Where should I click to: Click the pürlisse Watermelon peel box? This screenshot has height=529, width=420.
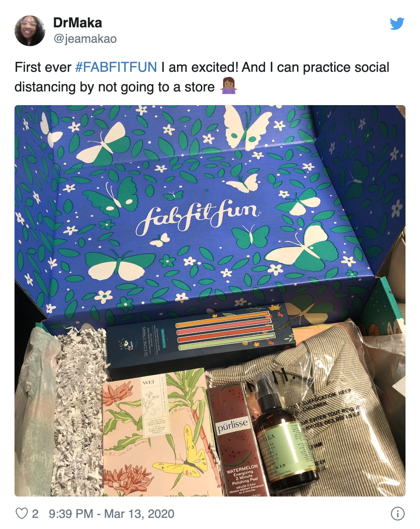(240, 440)
